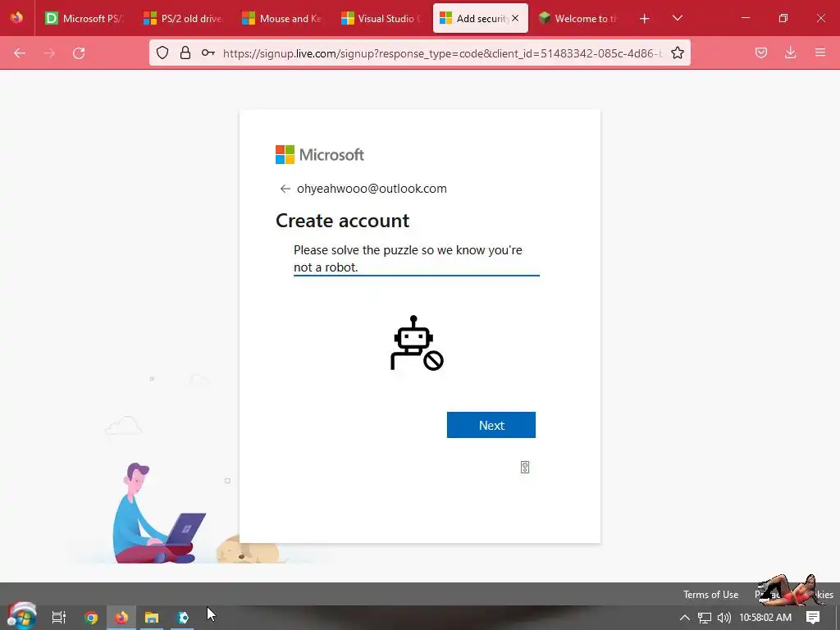Click the audio challenge speaker icon
840x630 pixels.
[x=525, y=467]
